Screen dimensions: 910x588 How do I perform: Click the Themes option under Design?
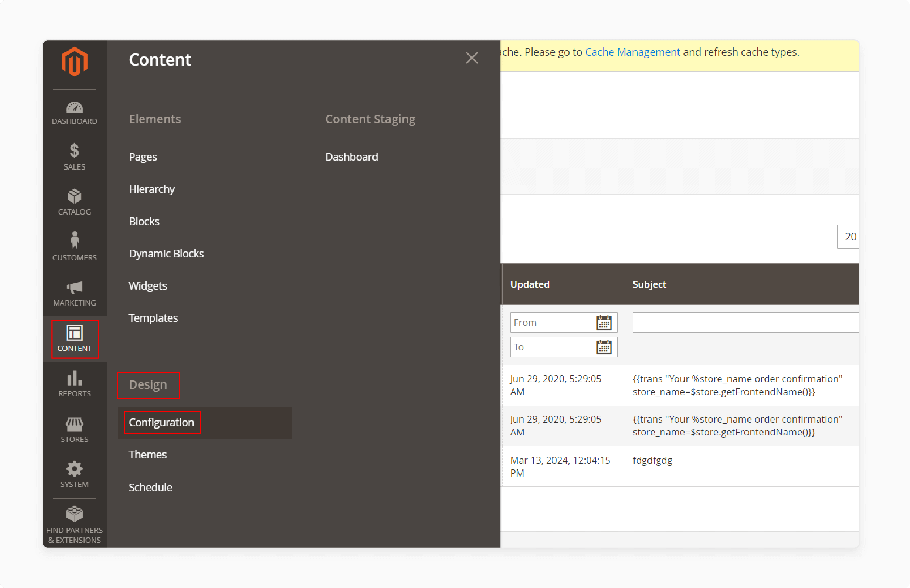[x=147, y=454]
